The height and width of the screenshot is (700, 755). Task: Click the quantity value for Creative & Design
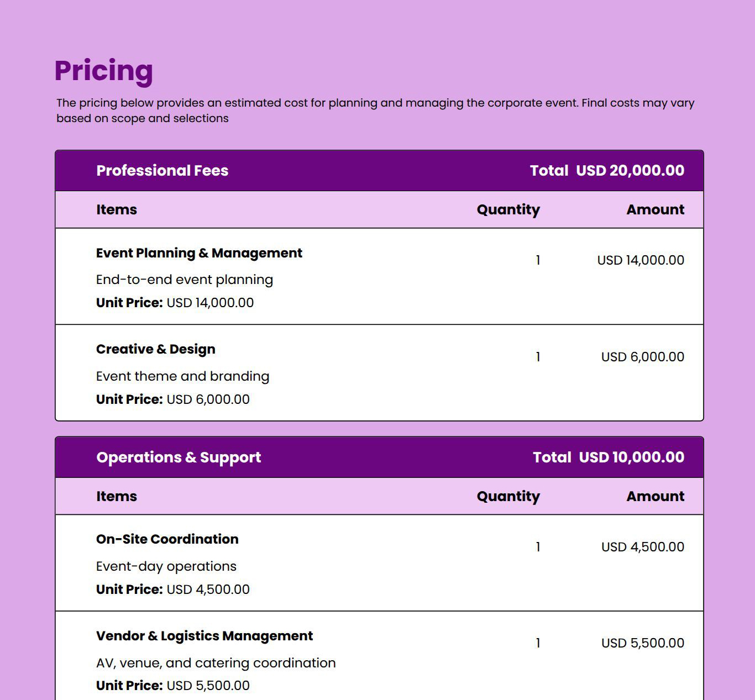click(538, 357)
